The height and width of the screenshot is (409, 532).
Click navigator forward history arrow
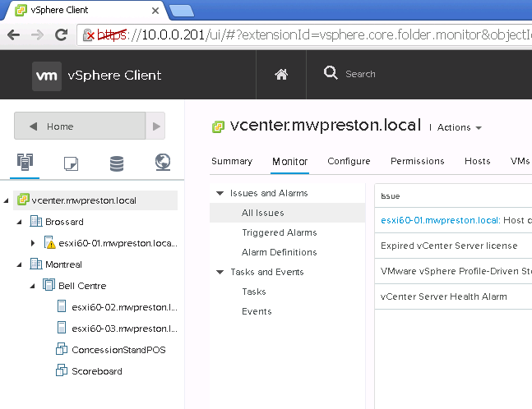point(156,126)
